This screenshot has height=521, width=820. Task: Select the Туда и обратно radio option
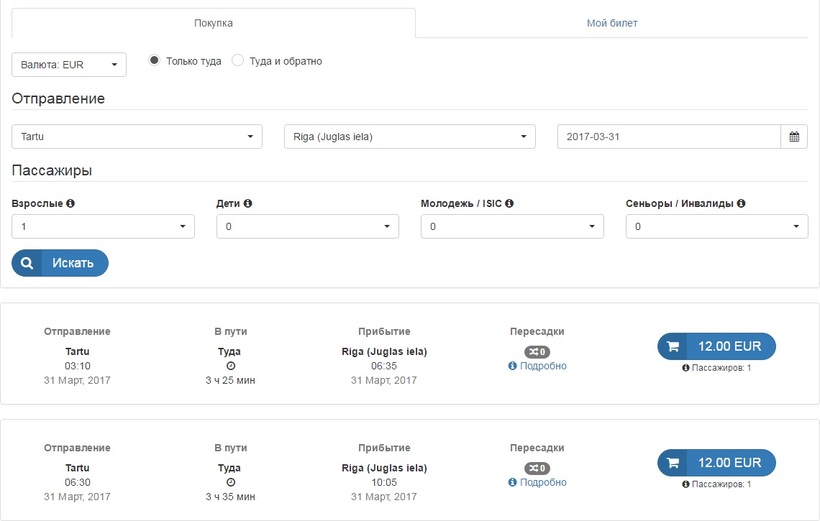coord(238,61)
